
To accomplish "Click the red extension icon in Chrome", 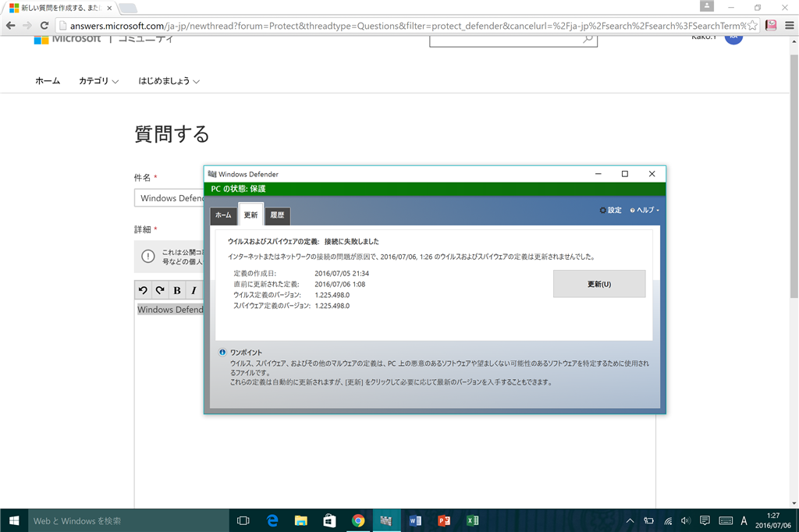I will tap(771, 26).
